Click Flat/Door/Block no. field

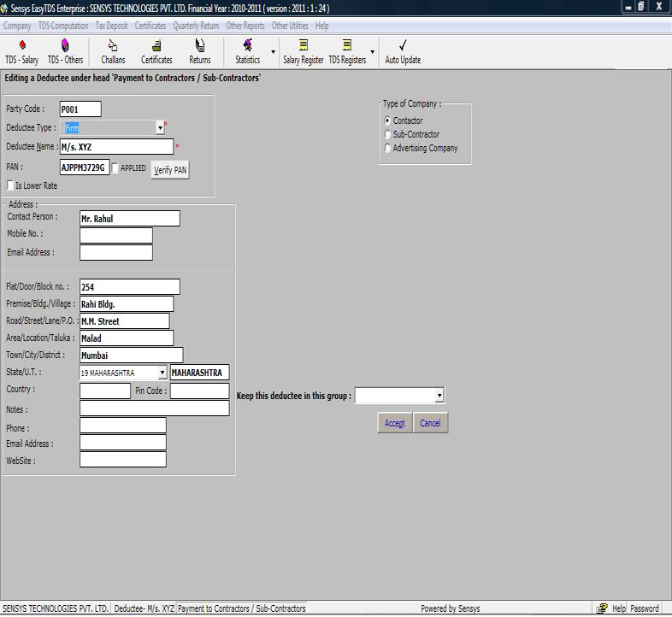click(x=129, y=286)
